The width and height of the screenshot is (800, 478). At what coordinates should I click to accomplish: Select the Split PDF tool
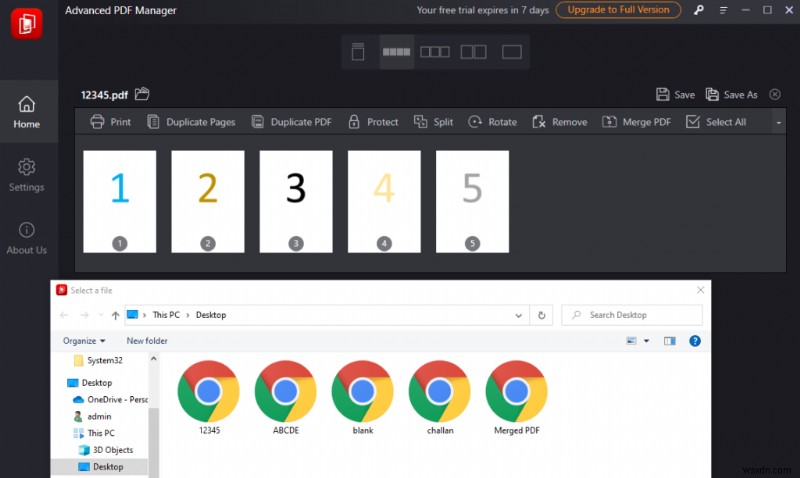tap(433, 122)
